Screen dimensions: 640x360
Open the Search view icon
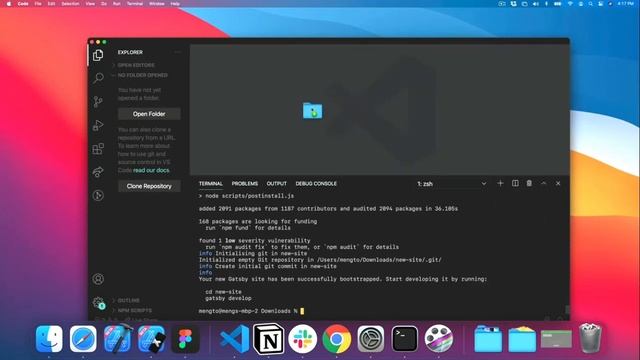click(x=98, y=78)
